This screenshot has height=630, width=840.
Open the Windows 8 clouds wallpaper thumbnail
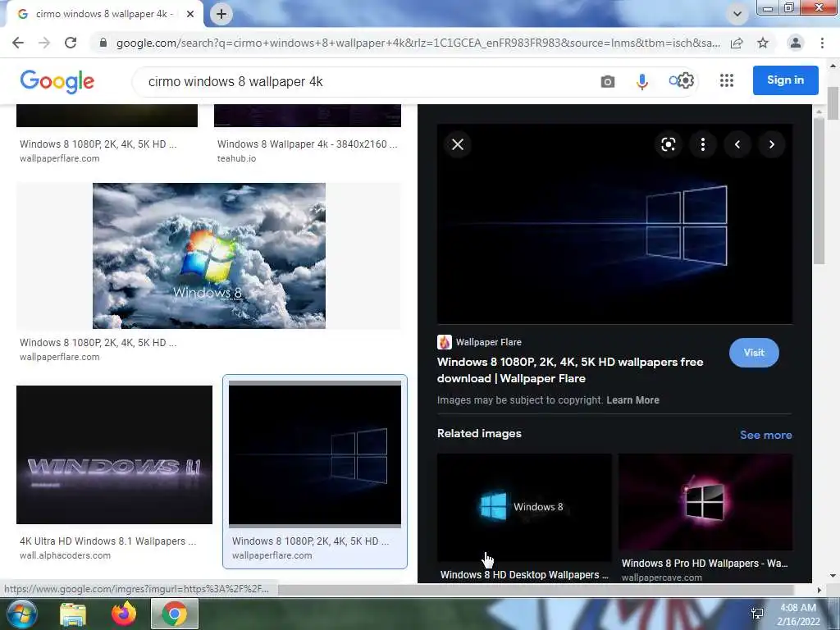pos(209,256)
